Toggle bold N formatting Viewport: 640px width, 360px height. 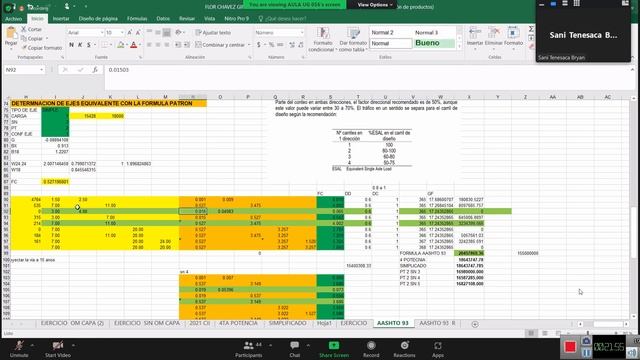click(x=71, y=45)
